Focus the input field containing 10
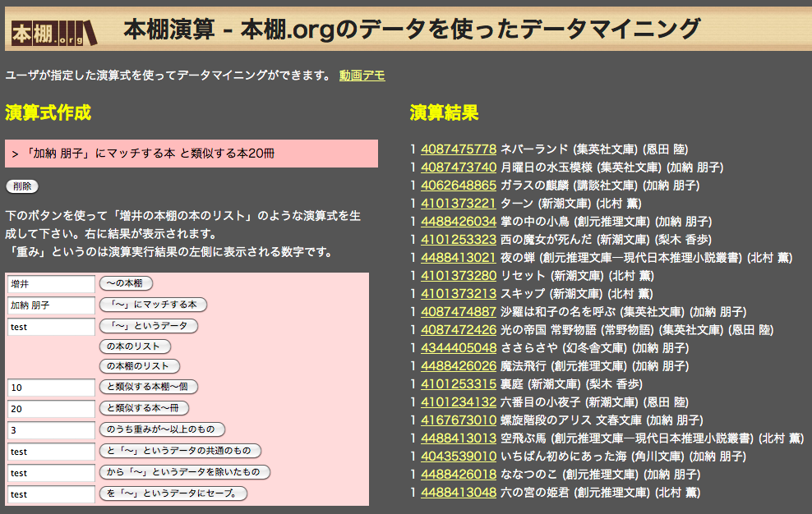 point(51,388)
